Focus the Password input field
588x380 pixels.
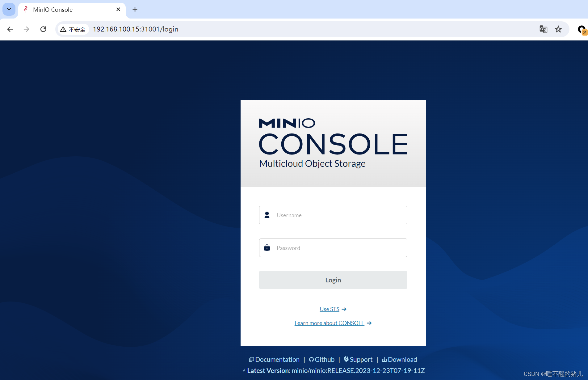coord(333,248)
